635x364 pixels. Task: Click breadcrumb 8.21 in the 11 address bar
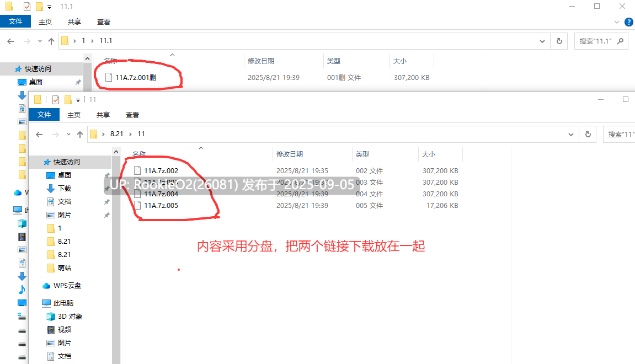(116, 133)
